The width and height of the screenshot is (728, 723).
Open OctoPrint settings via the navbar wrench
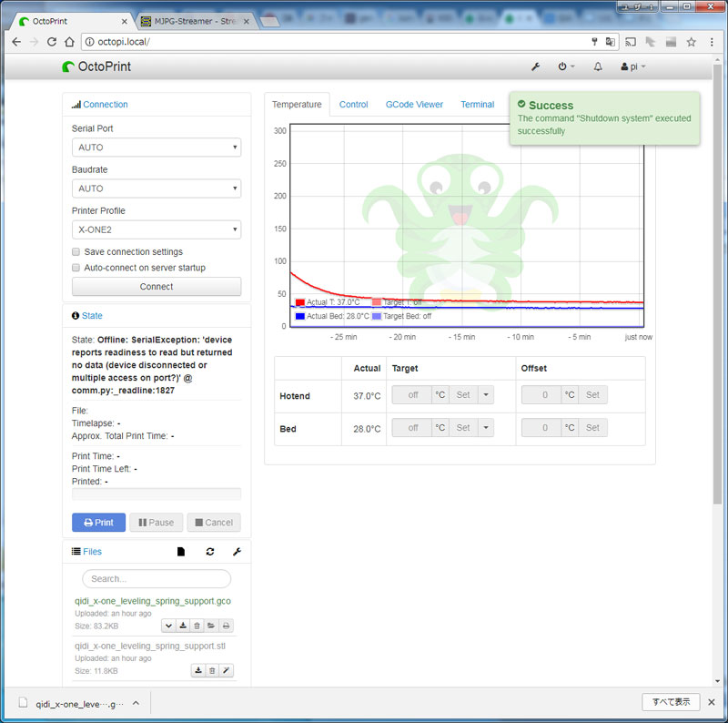click(x=535, y=66)
